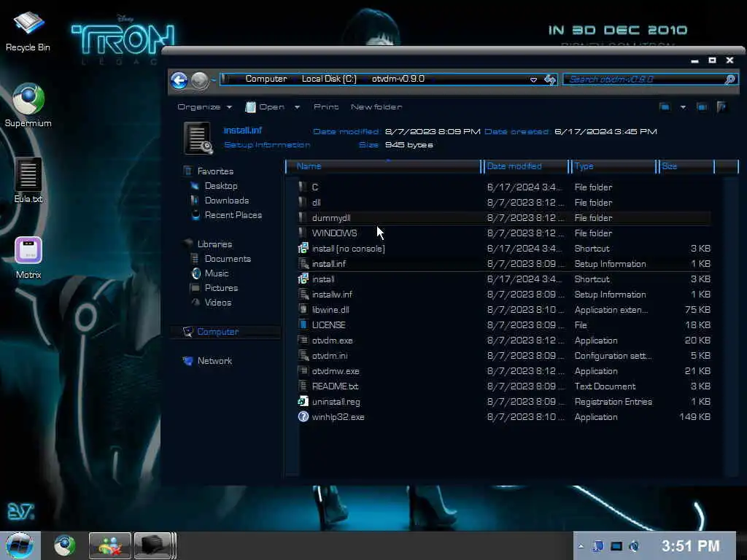
Task: Open the Recycle Bin desktop icon
Action: [28, 31]
